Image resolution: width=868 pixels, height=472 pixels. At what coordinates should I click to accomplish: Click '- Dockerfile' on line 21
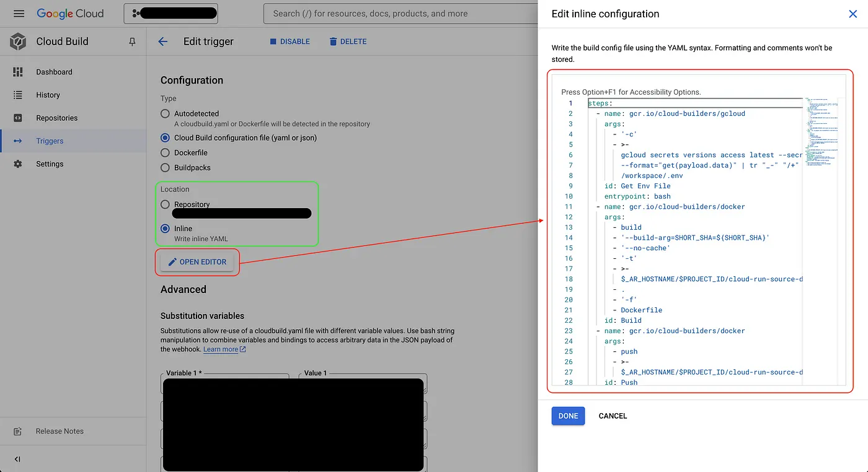click(x=637, y=310)
